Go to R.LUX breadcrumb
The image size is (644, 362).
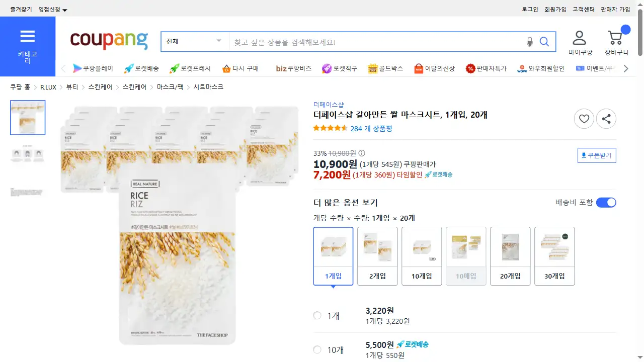(x=48, y=87)
